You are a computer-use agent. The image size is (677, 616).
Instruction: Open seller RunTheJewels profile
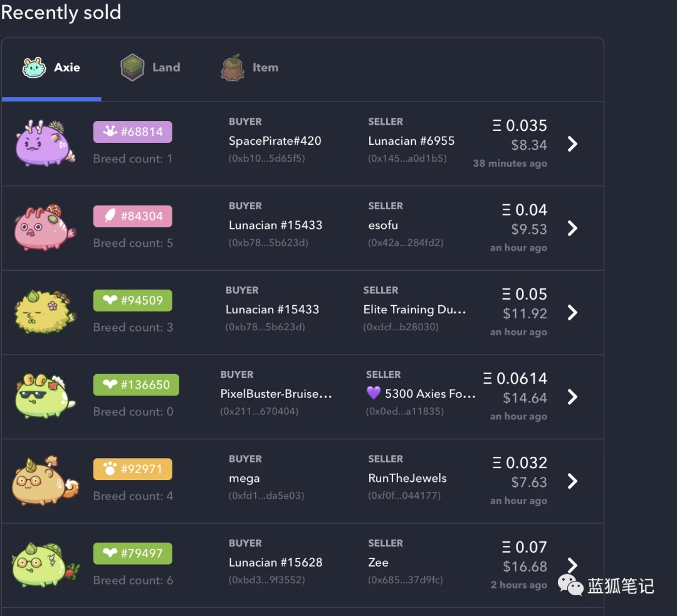(407, 478)
